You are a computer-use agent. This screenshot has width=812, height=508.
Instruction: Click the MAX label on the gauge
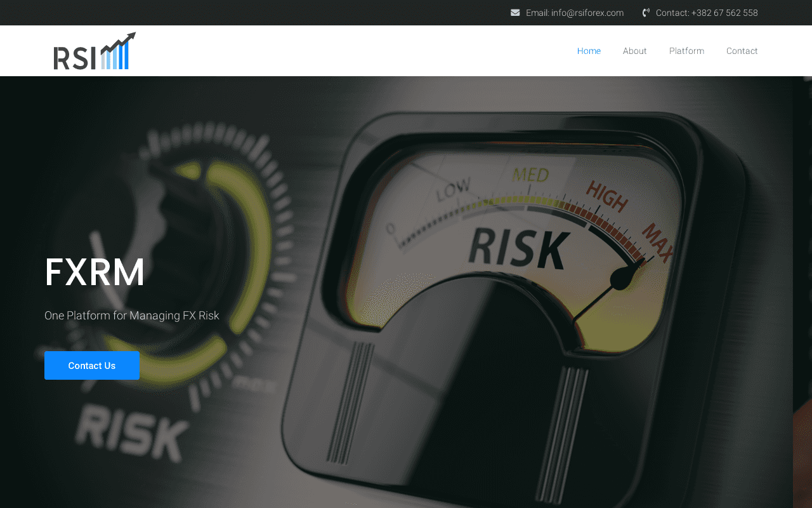(657, 243)
